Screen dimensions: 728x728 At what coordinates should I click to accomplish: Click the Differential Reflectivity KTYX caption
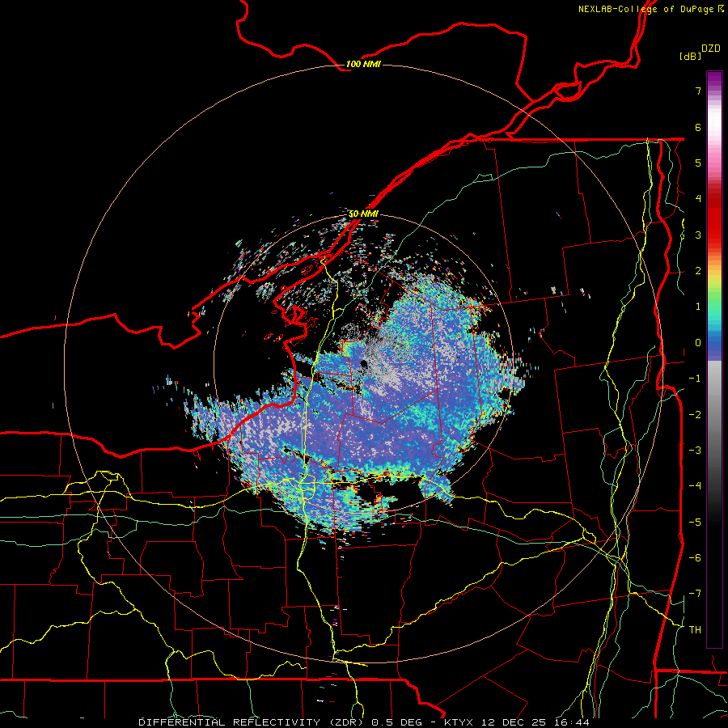point(364,722)
